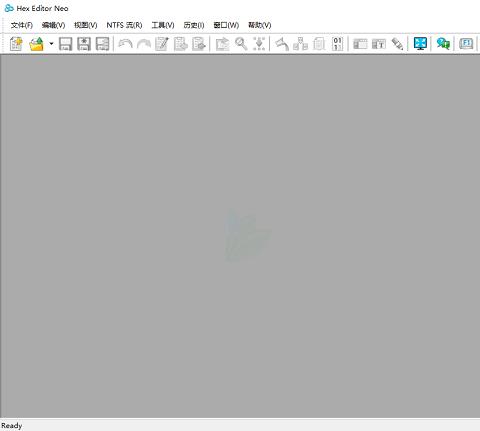Click the folder arrow icon left of magnifier
This screenshot has width=480, height=431.
[222, 44]
